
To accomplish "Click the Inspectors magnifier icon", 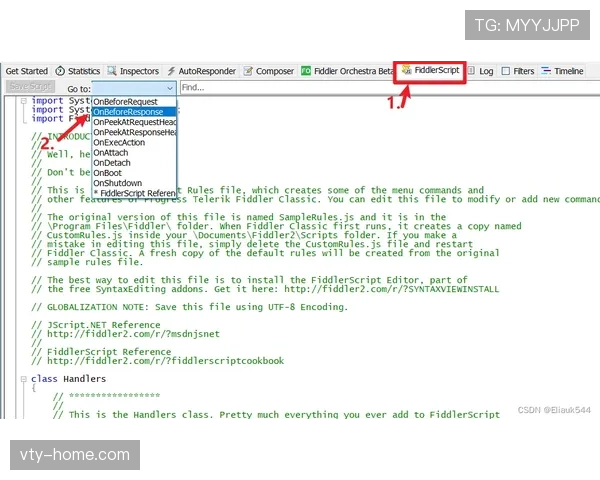I will coord(112,71).
